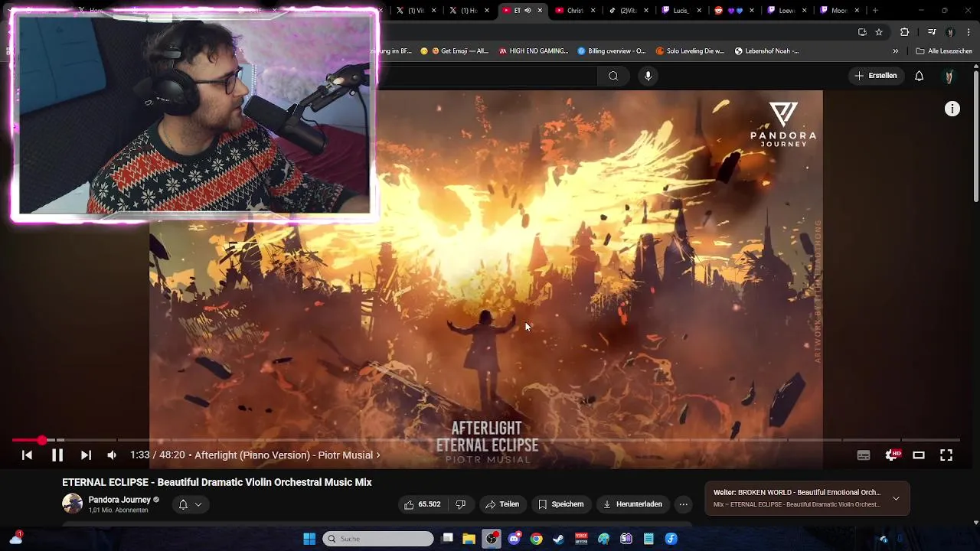Skip to the next video
The width and height of the screenshot is (980, 551).
86,455
